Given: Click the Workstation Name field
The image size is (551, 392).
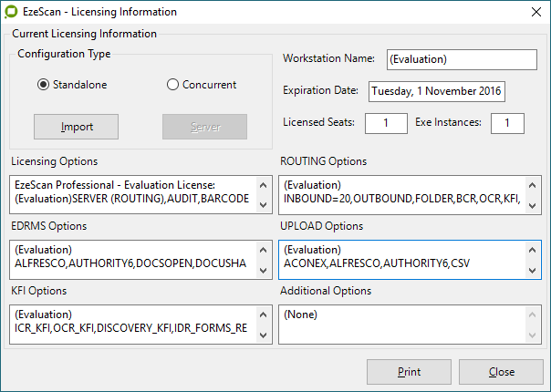Looking at the screenshot, I should click(462, 59).
